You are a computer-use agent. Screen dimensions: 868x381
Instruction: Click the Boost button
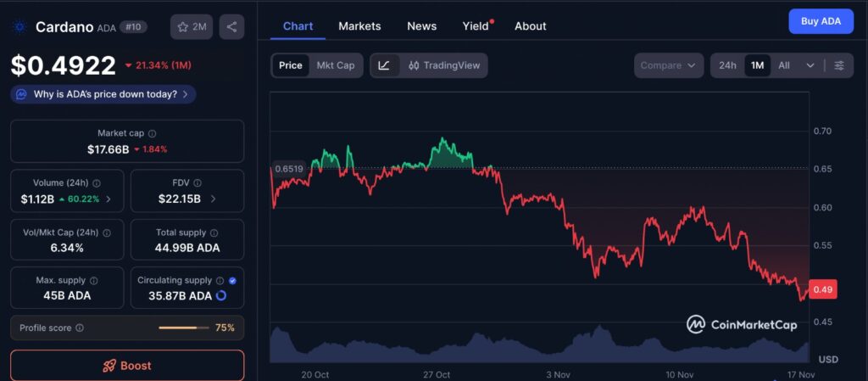[x=127, y=366]
